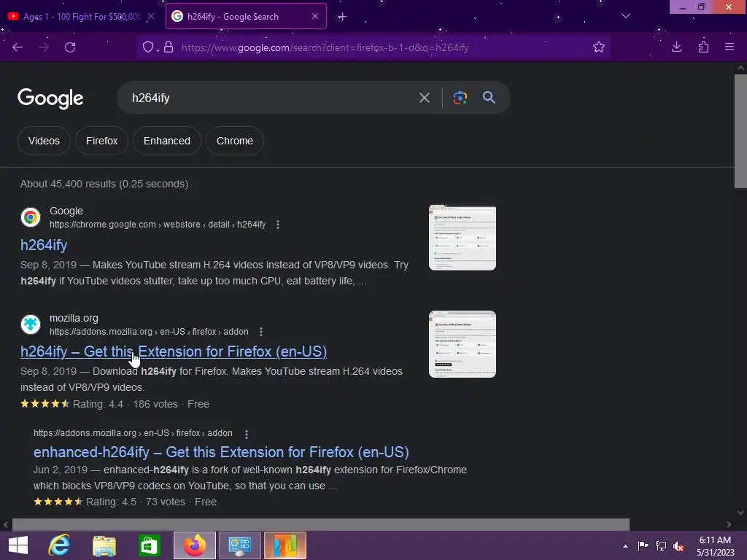Click the vertical scrollbar thumb
The width and height of the screenshot is (747, 560).
pyautogui.click(x=740, y=131)
